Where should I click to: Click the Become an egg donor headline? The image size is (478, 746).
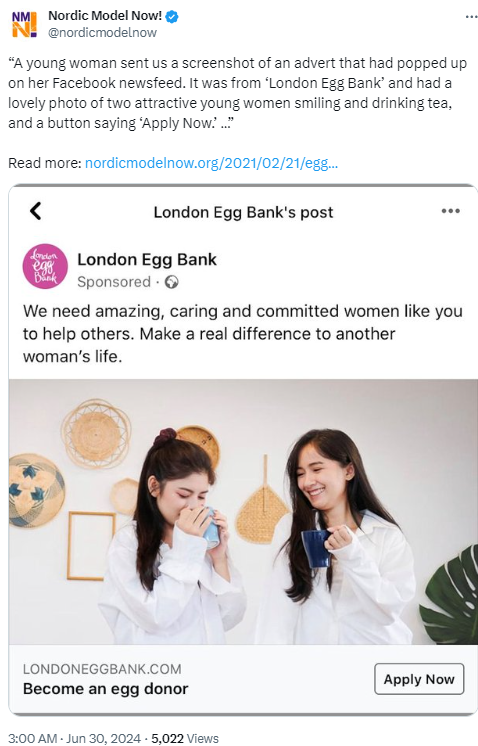click(x=106, y=689)
